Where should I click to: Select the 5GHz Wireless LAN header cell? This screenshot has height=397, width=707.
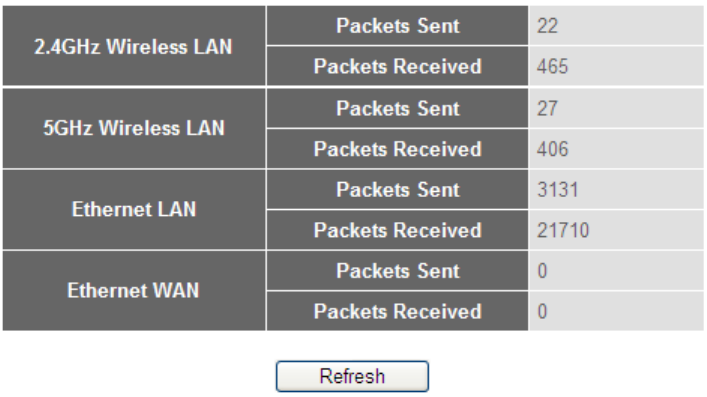[x=134, y=128]
